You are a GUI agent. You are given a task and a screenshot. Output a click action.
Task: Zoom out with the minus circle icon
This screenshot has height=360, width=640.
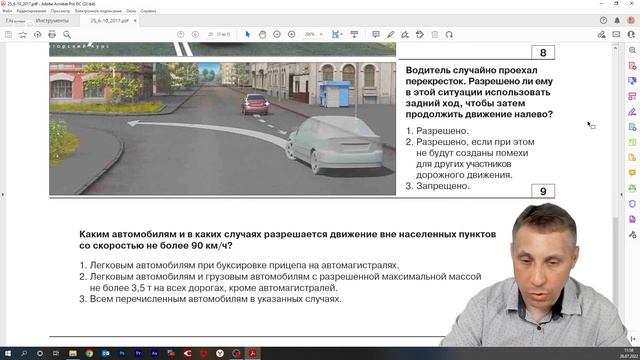[x=277, y=35]
